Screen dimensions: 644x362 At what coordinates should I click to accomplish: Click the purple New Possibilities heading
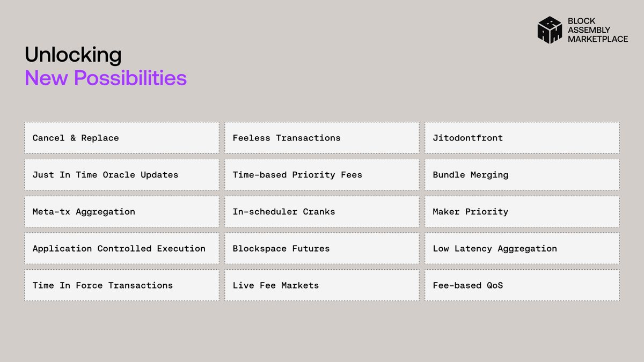106,78
